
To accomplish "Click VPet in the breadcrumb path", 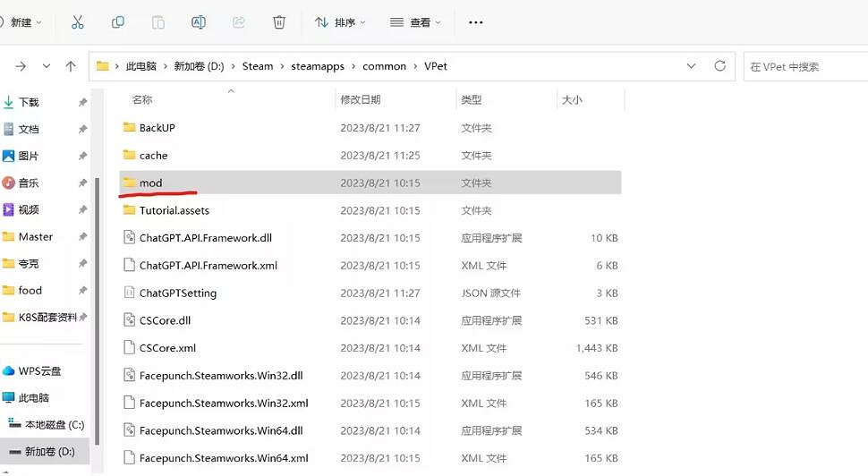I will 436,66.
